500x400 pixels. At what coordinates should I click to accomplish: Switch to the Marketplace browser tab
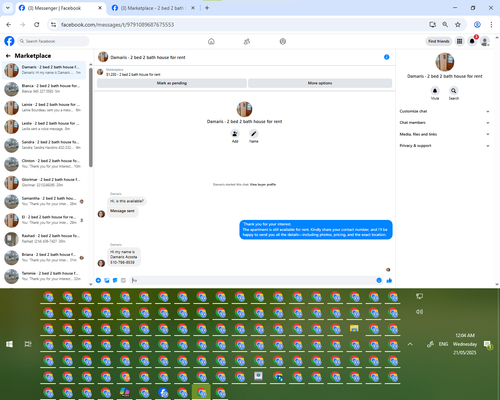(153, 8)
